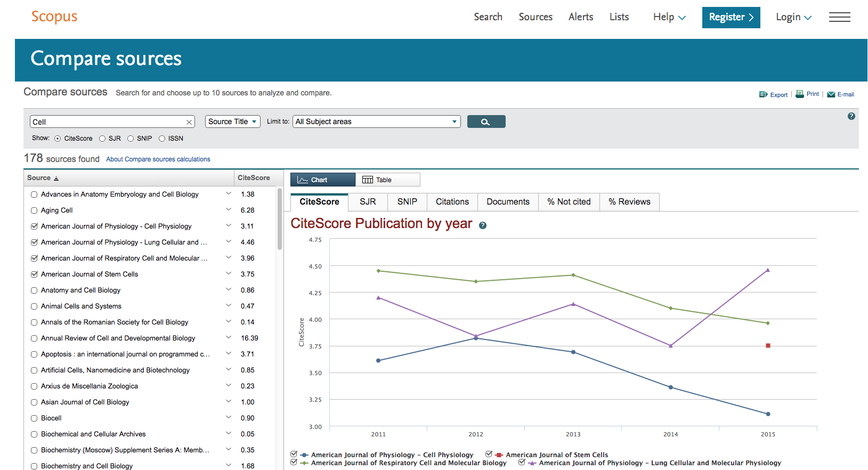Image resolution: width=868 pixels, height=470 pixels.
Task: Open the SNIP tab
Action: click(x=407, y=202)
